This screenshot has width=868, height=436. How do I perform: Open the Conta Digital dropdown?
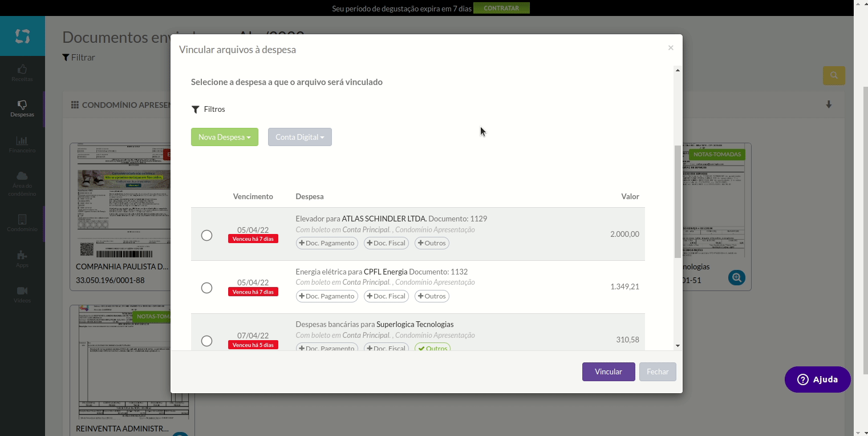(x=300, y=137)
